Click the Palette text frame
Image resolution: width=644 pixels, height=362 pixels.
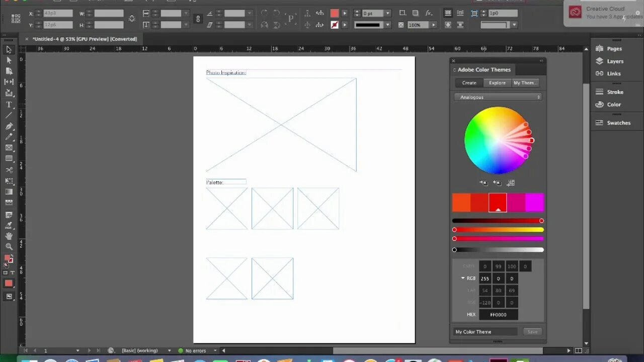[226, 182]
